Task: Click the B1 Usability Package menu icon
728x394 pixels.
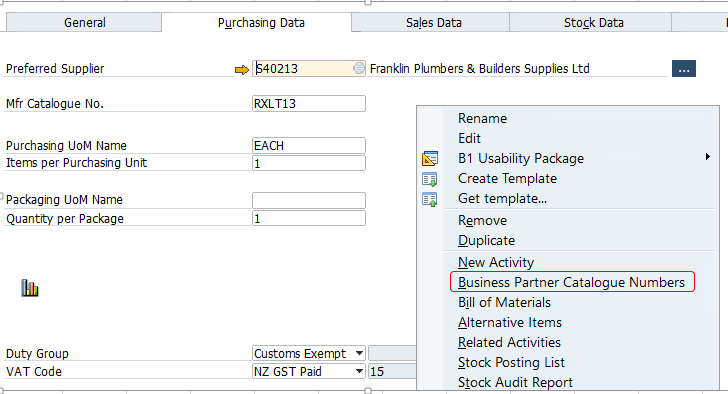Action: 429,158
